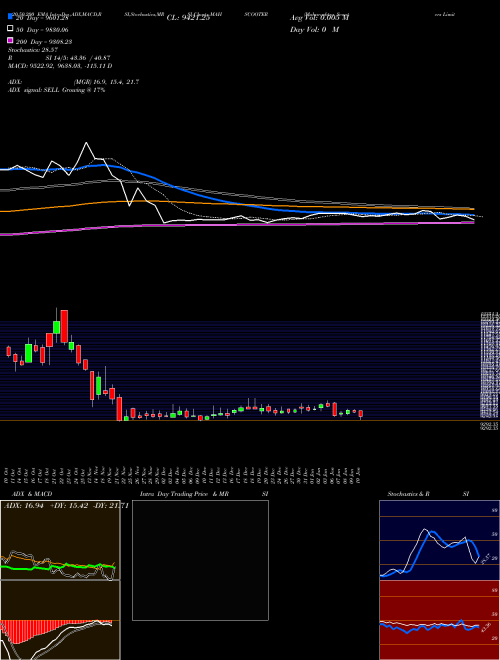The image size is (500, 660).
Task: Click the Day Vol reading
Action: (314, 29)
